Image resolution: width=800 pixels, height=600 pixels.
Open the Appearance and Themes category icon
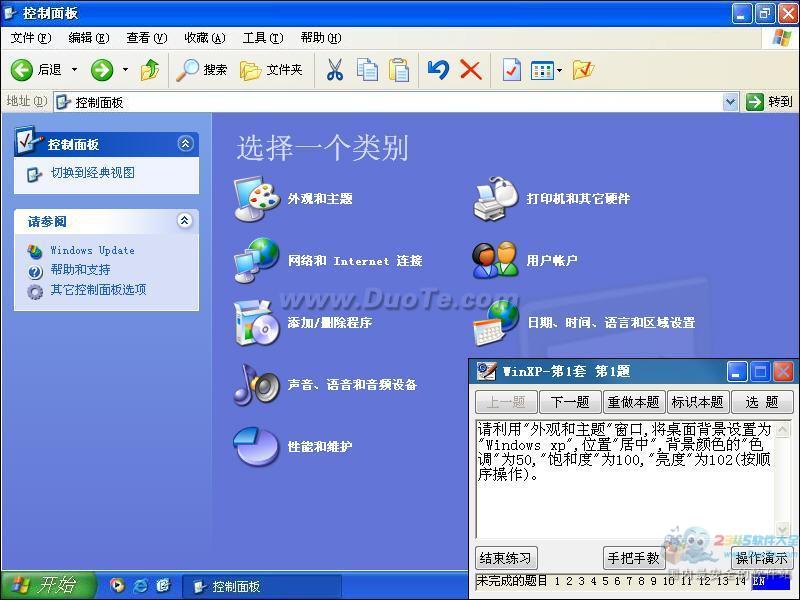click(x=257, y=198)
